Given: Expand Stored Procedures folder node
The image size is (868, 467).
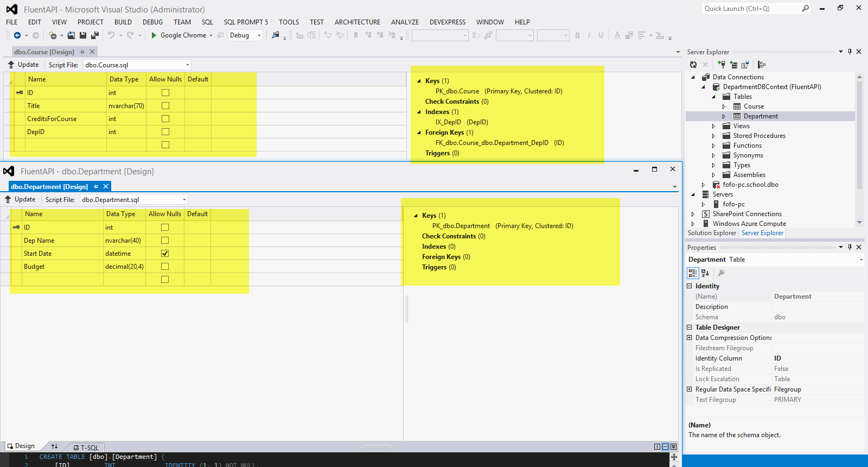Looking at the screenshot, I should click(713, 136).
